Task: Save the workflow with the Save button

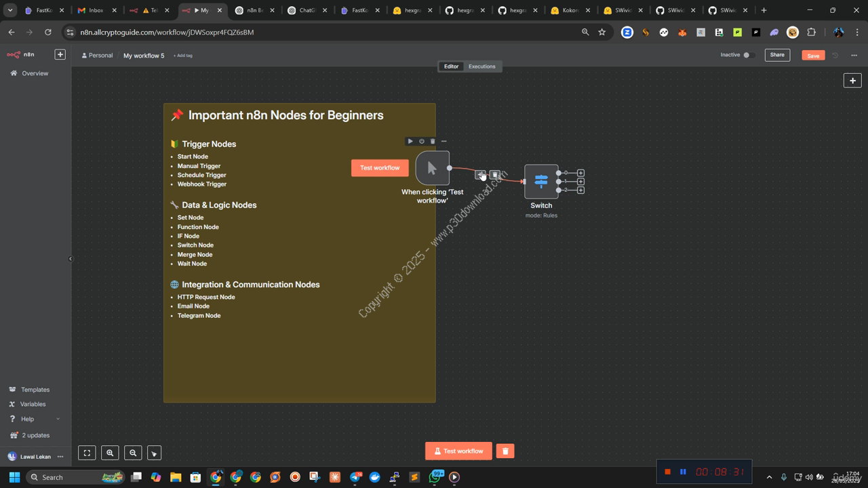Action: [813, 56]
